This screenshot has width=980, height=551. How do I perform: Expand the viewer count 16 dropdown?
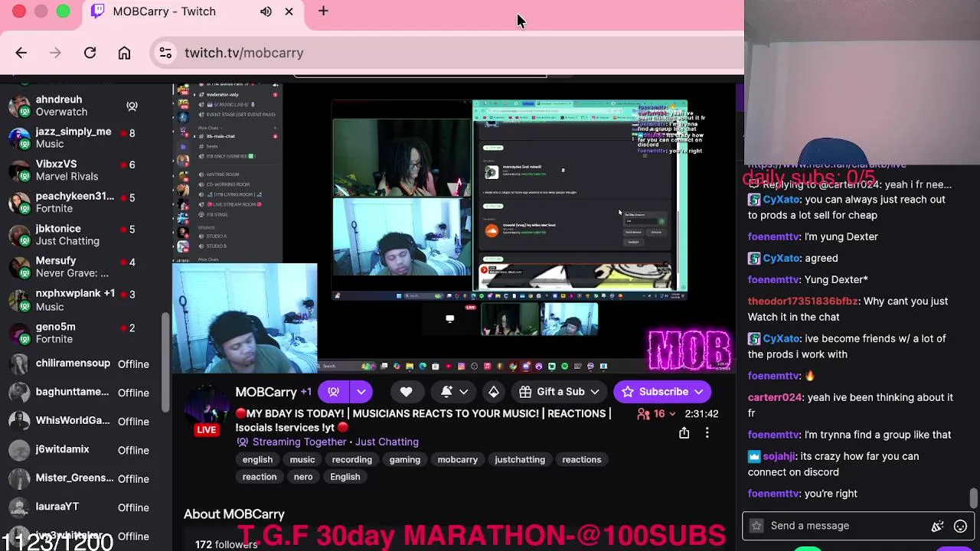(657, 414)
